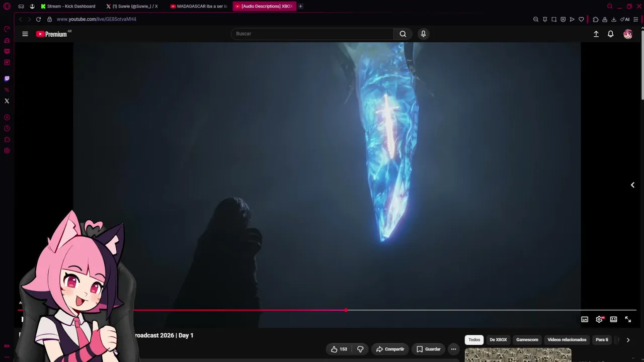Open the workspaces icon beside the tabs
This screenshot has width=644, height=362.
(x=32, y=7)
